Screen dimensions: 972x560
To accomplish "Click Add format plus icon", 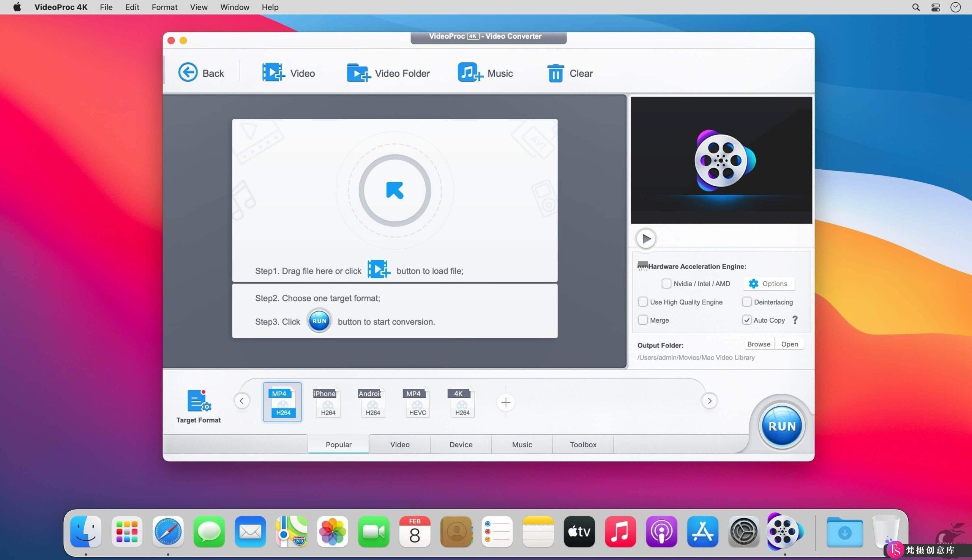I will coord(505,402).
